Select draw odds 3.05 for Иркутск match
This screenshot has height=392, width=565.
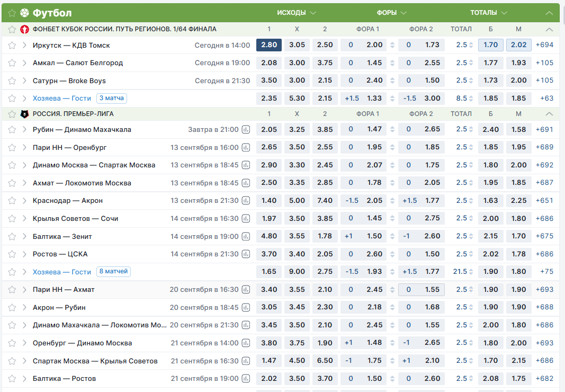click(297, 44)
